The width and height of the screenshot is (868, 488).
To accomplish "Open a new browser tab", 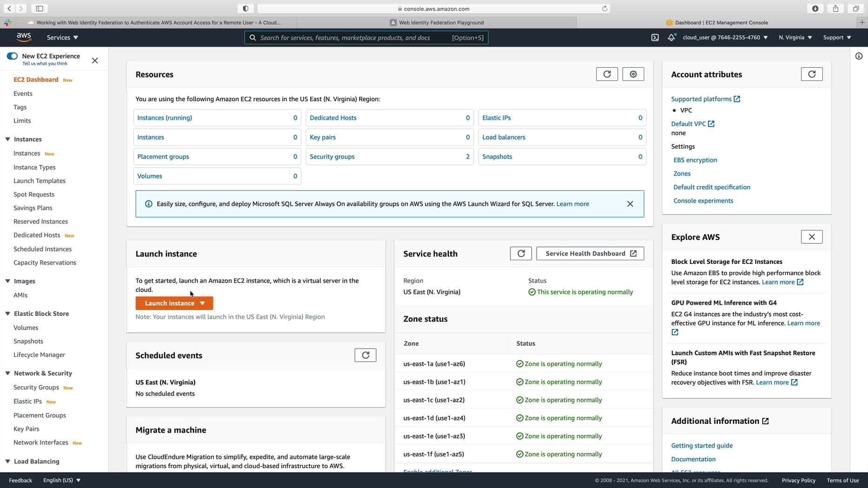I will tap(862, 22).
